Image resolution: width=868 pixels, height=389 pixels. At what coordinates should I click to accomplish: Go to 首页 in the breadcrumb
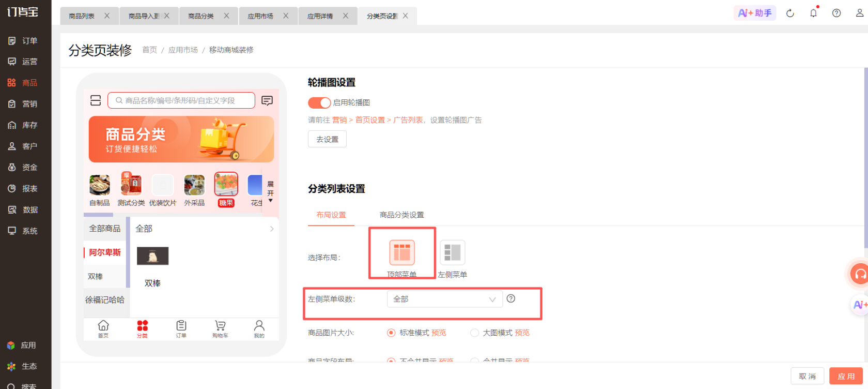[x=149, y=50]
